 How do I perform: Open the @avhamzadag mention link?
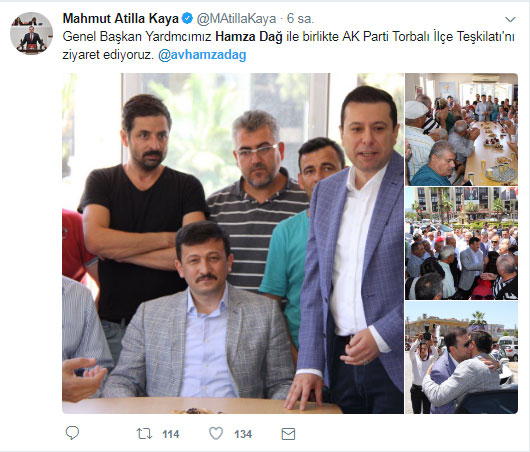pos(202,55)
